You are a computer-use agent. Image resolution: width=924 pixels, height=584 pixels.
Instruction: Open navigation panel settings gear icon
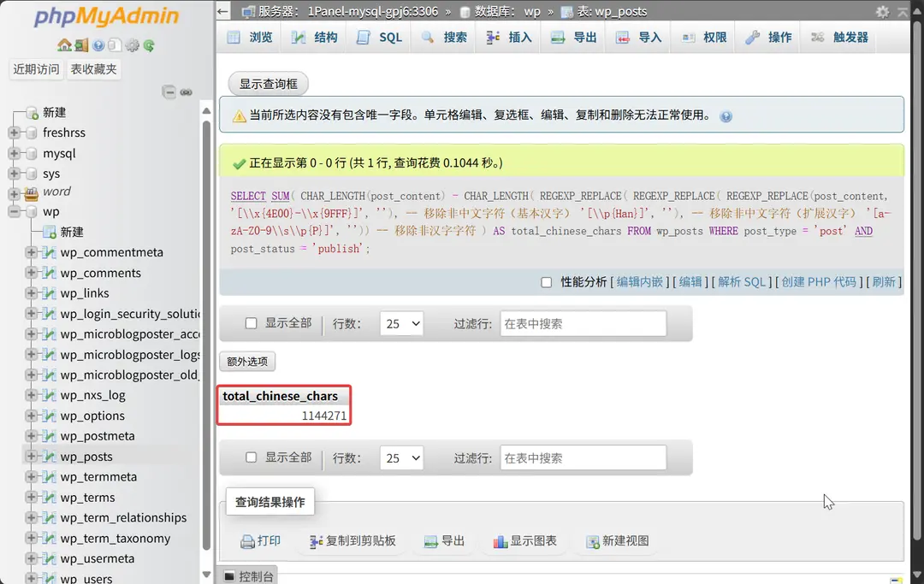pos(132,45)
